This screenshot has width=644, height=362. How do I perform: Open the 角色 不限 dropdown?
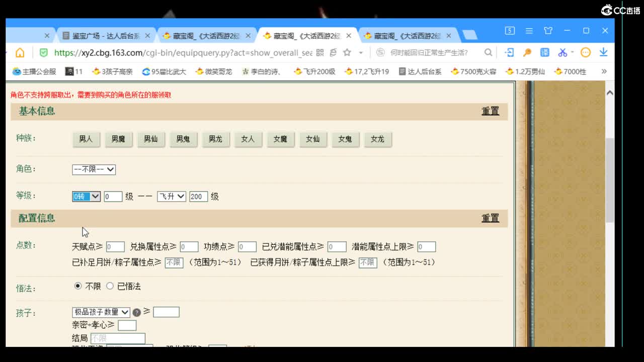pos(94,169)
